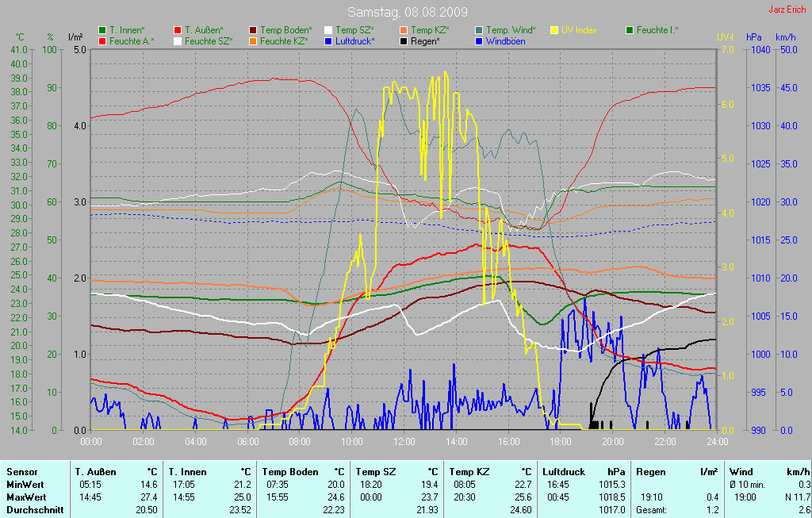812x518 pixels.
Task: Click the l/m² rain axis unit label
Action: point(75,37)
